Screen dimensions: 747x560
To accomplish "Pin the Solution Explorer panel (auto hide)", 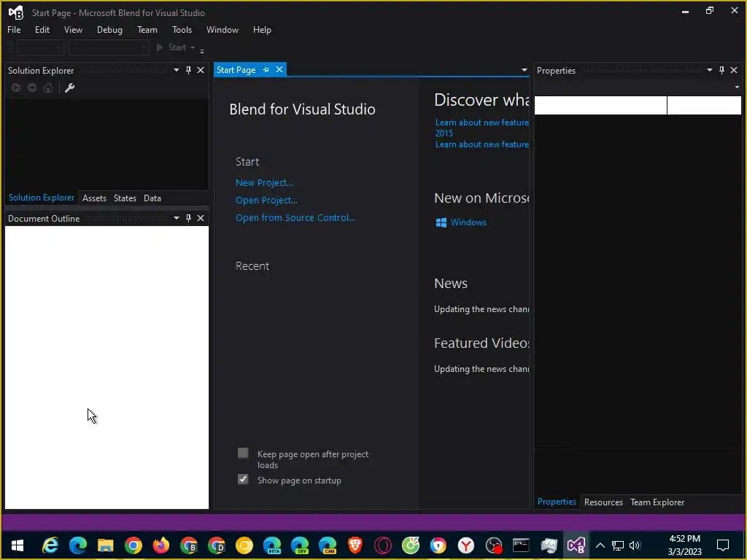I will (x=188, y=70).
